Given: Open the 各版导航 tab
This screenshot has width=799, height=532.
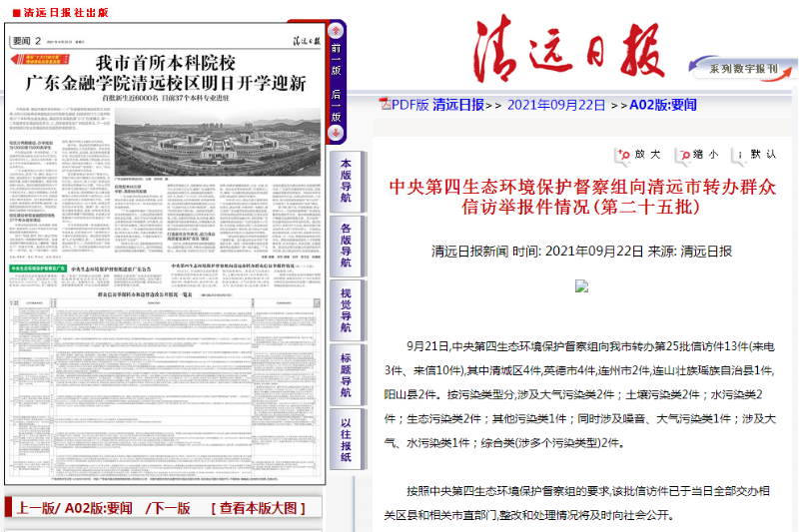Looking at the screenshot, I should [346, 246].
